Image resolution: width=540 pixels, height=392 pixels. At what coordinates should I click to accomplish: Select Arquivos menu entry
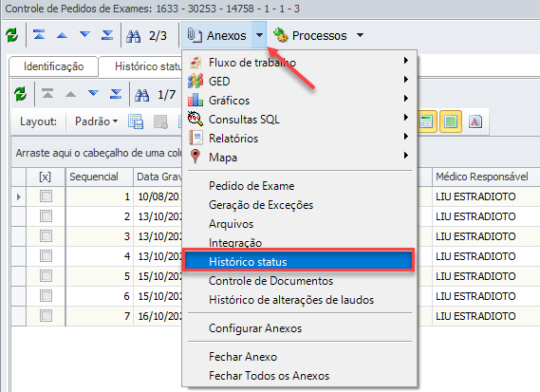click(300, 224)
